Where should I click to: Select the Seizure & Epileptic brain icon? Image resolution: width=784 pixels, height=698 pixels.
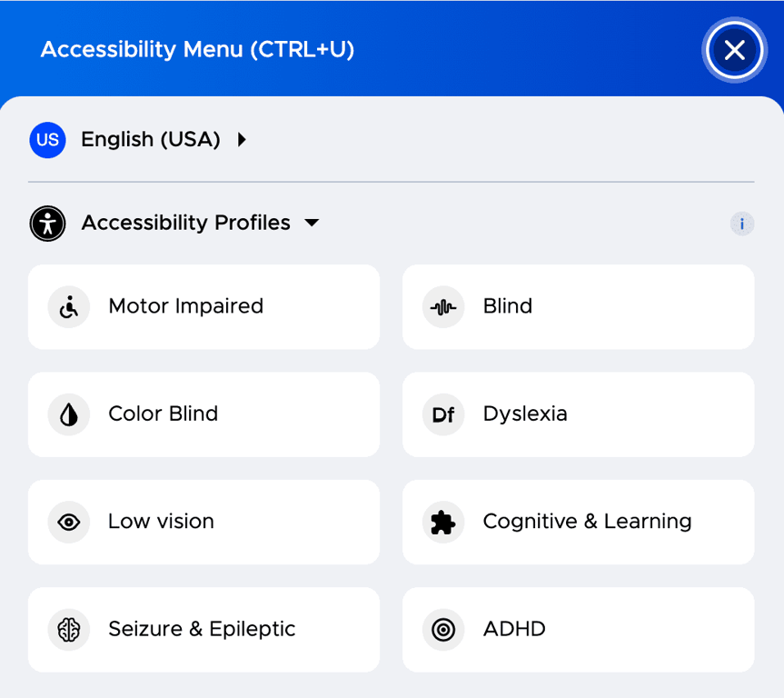(68, 629)
